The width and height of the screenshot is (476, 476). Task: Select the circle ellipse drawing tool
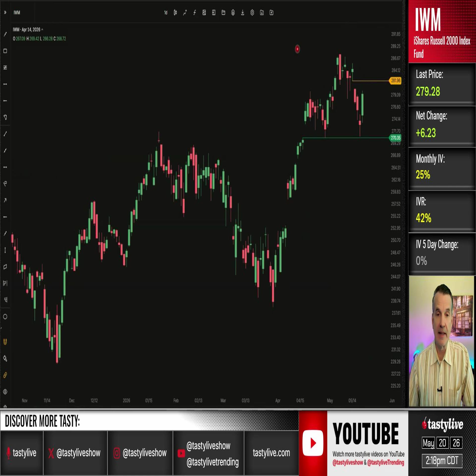[x=5, y=317]
